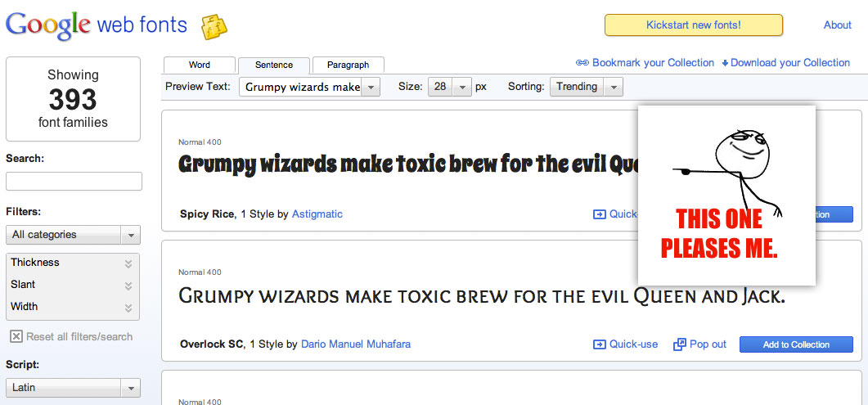The width and height of the screenshot is (868, 405).
Task: Open the Astigmatic designer link
Action: 317,214
